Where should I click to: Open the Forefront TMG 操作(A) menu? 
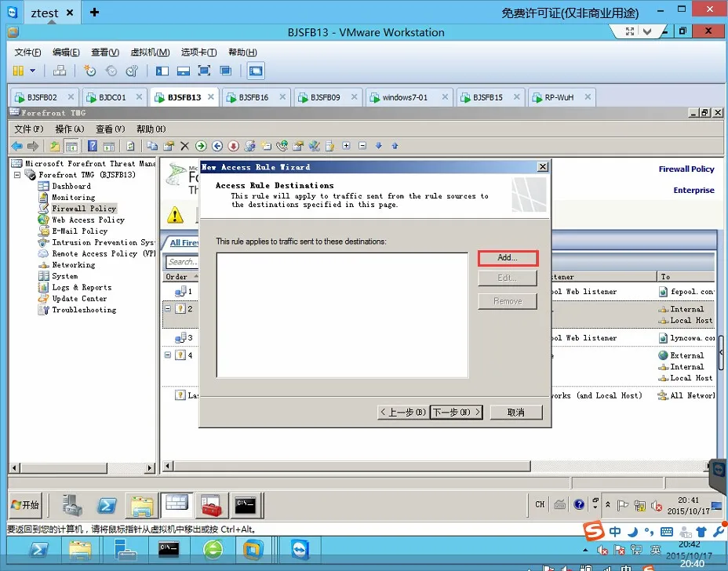[x=70, y=129]
